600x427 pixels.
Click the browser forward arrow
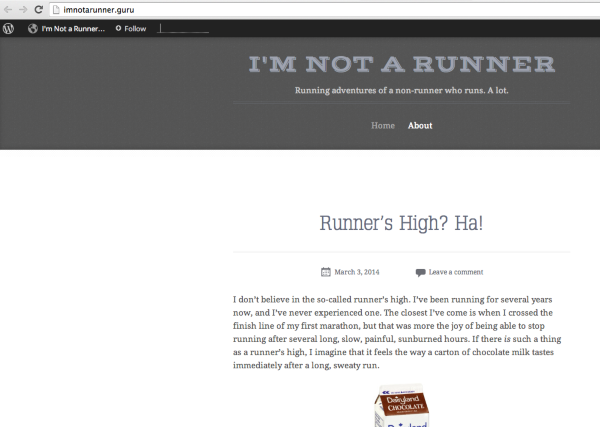coord(23,8)
